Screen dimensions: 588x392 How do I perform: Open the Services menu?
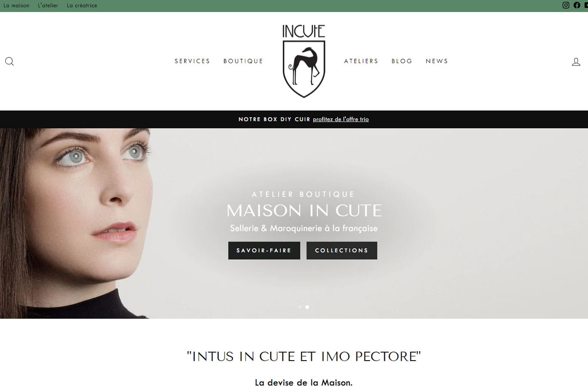pos(192,61)
